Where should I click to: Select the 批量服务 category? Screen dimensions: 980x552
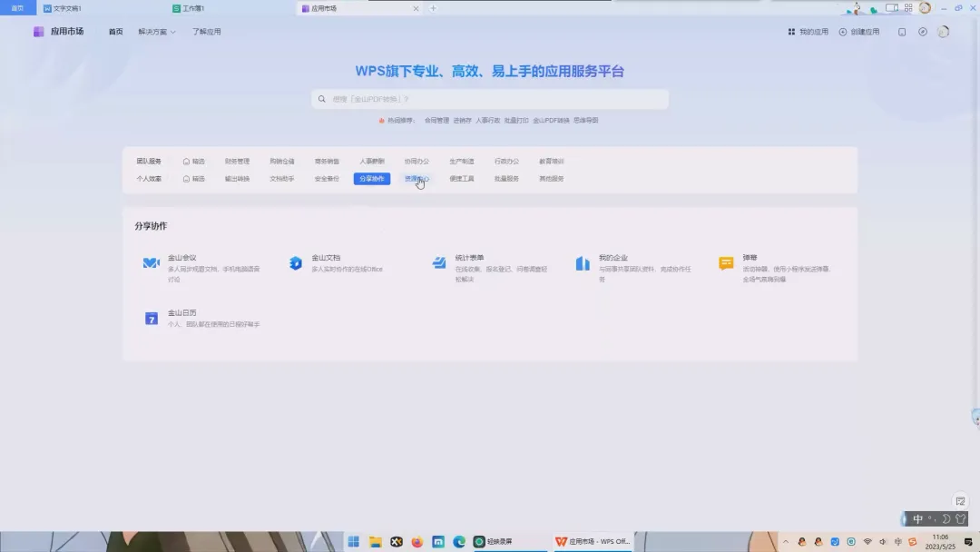pos(507,179)
